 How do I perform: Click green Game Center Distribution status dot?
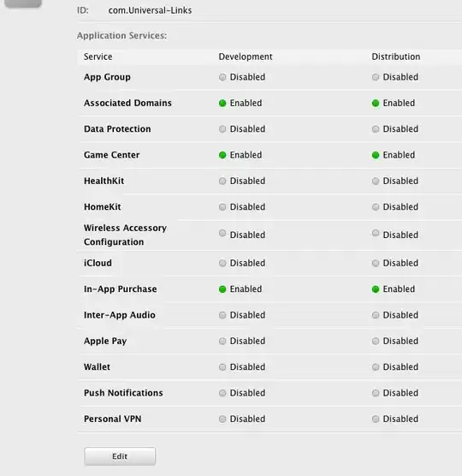tap(376, 155)
